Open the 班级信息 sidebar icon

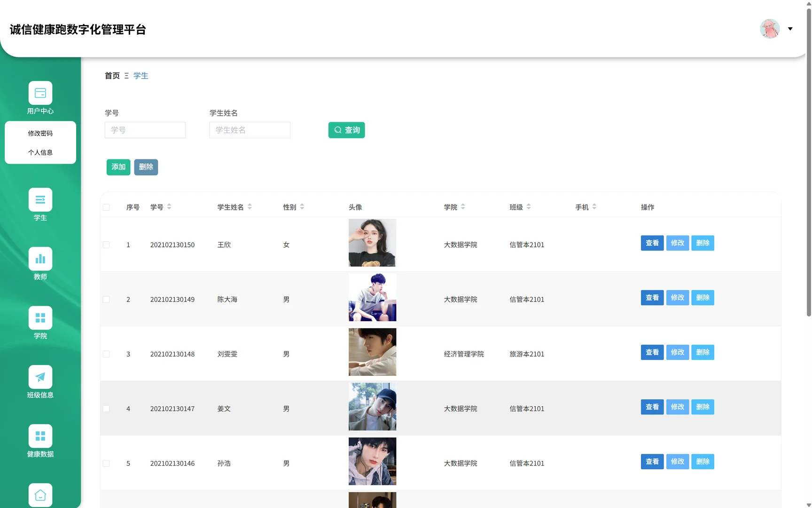pyautogui.click(x=40, y=377)
